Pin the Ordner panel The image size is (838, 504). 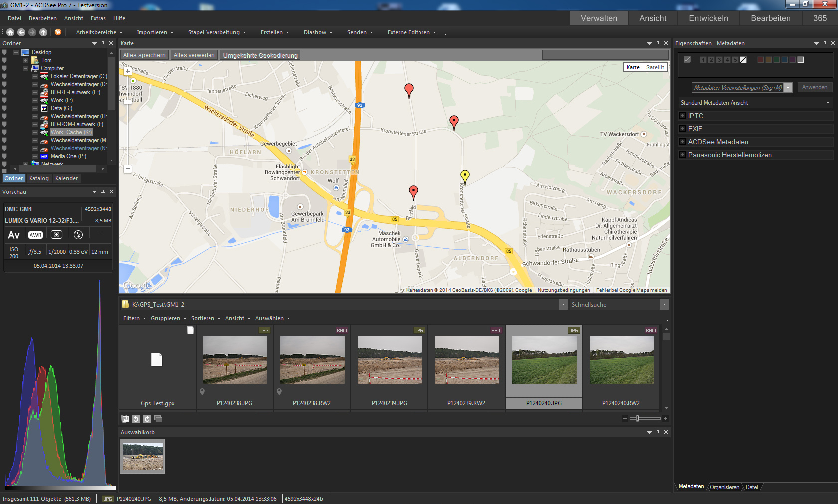(x=103, y=43)
